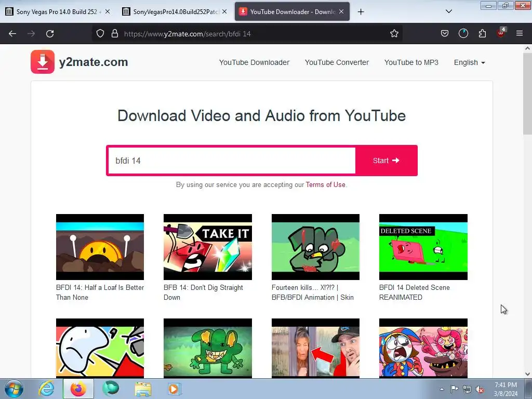This screenshot has height=399, width=532.
Task: Click the search field containing bfdi 14
Action: tap(231, 161)
